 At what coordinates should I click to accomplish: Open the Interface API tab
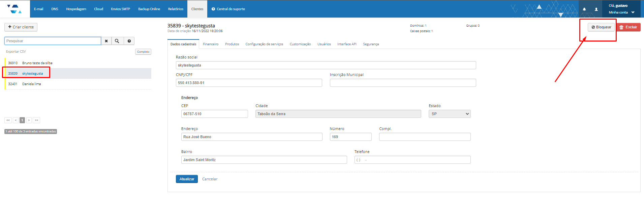(347, 44)
